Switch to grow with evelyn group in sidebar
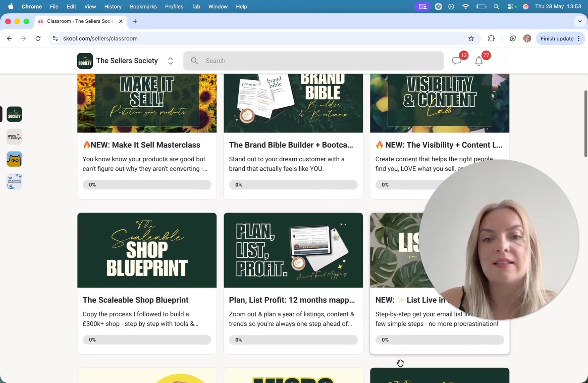588x383 pixels. click(15, 137)
